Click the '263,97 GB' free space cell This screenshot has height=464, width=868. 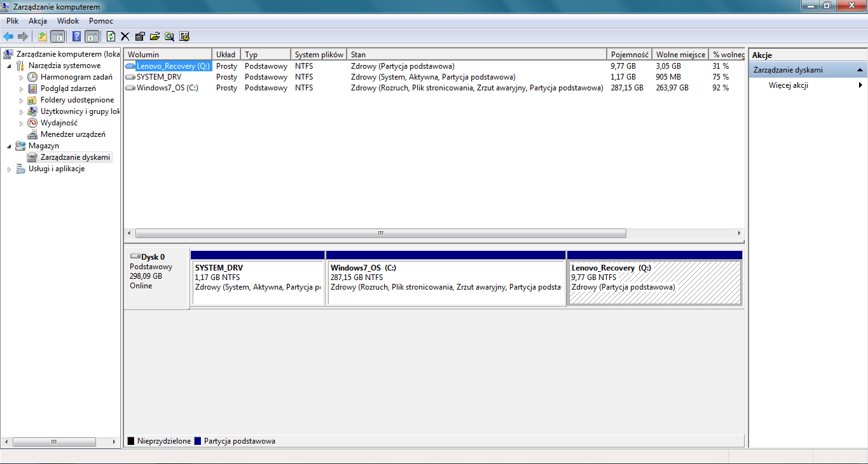tap(672, 88)
